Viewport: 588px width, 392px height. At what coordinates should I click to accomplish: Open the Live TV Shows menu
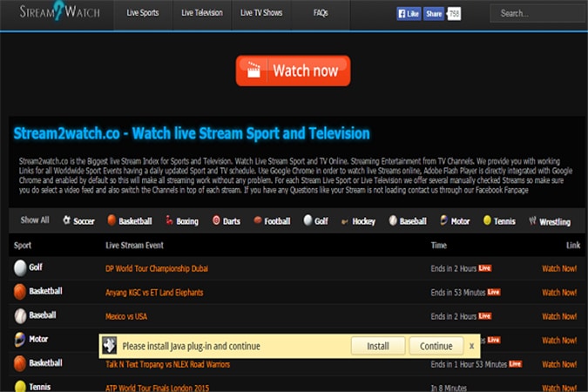coord(261,13)
